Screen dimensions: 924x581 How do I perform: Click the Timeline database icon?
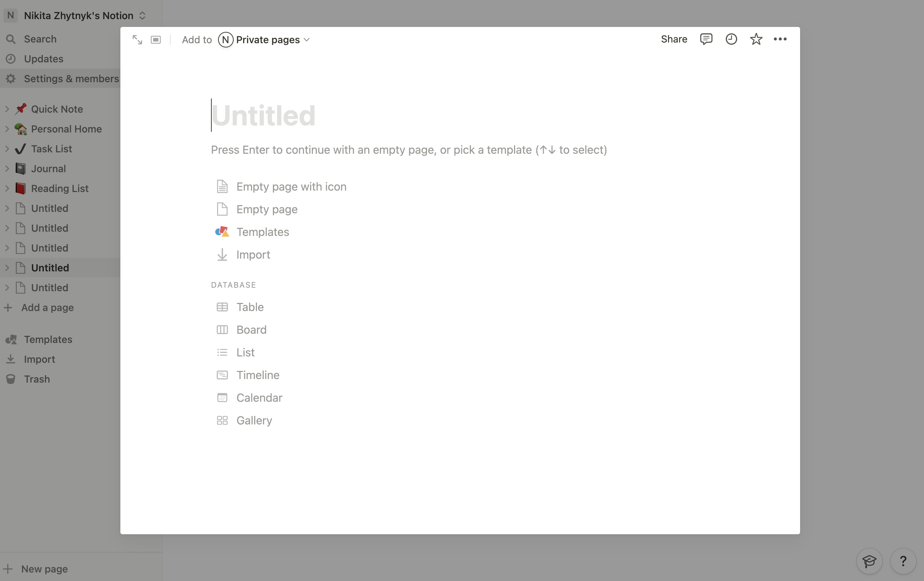click(x=222, y=375)
